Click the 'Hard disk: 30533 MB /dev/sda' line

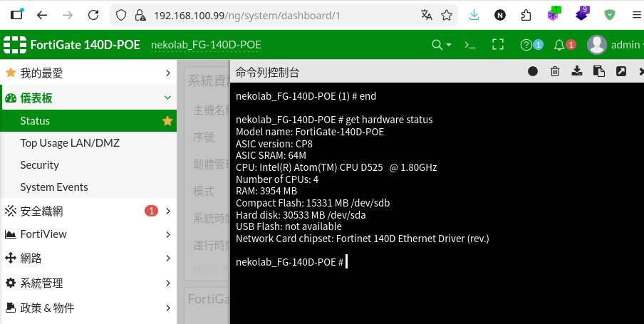tap(301, 215)
